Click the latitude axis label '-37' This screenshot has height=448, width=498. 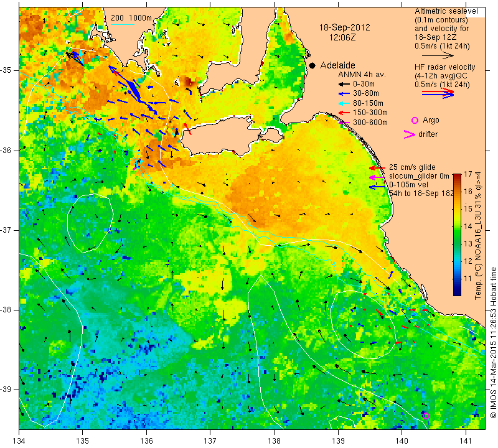[x=7, y=230]
